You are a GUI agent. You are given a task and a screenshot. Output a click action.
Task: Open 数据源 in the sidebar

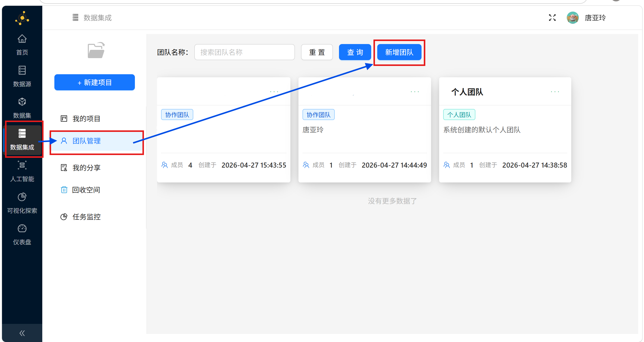tap(22, 70)
